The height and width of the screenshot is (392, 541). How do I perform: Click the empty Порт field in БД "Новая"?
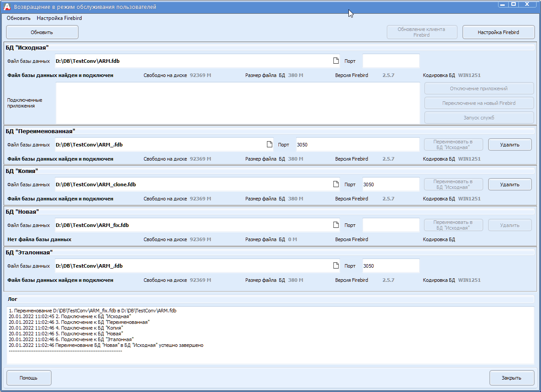pyautogui.click(x=391, y=225)
